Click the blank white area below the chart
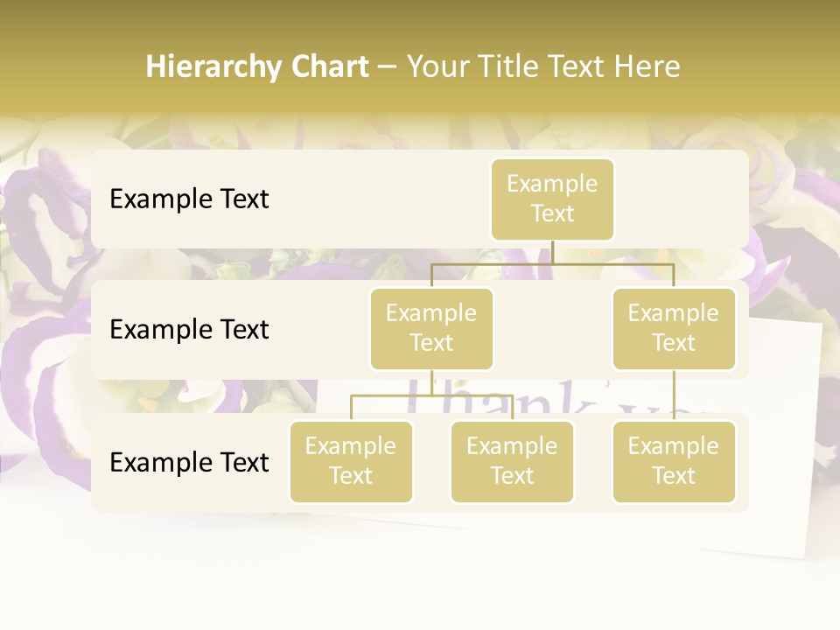 tap(420, 577)
